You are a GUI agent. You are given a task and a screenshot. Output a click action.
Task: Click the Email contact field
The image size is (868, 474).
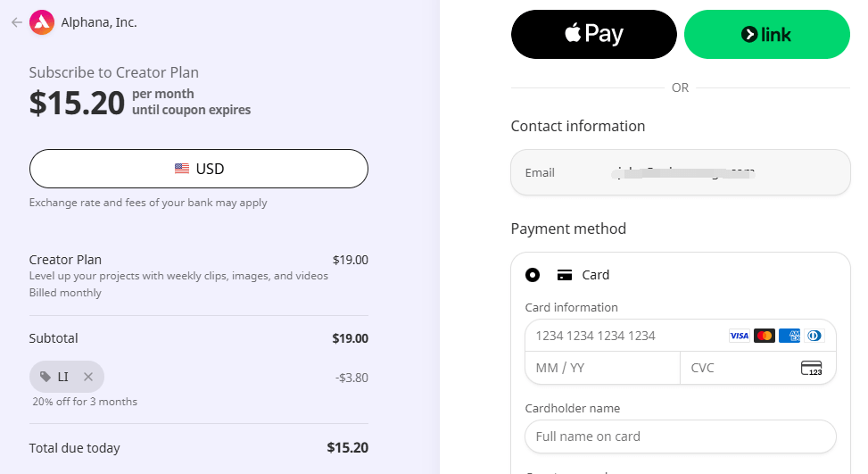coord(681,172)
